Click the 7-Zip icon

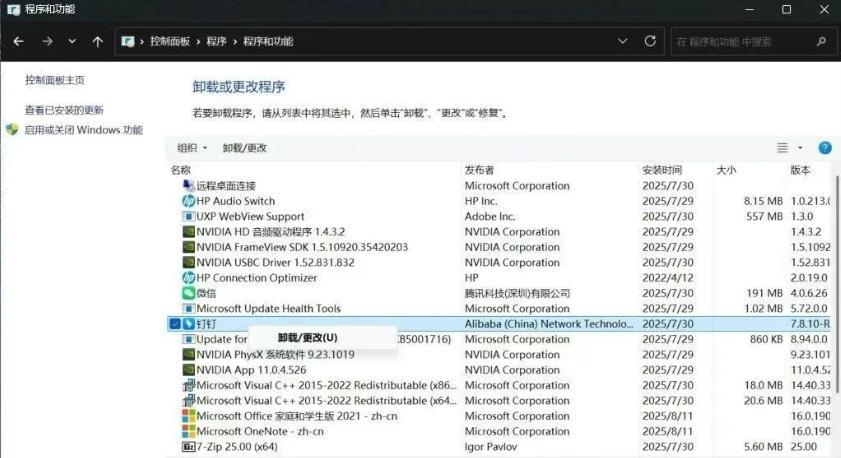point(188,447)
